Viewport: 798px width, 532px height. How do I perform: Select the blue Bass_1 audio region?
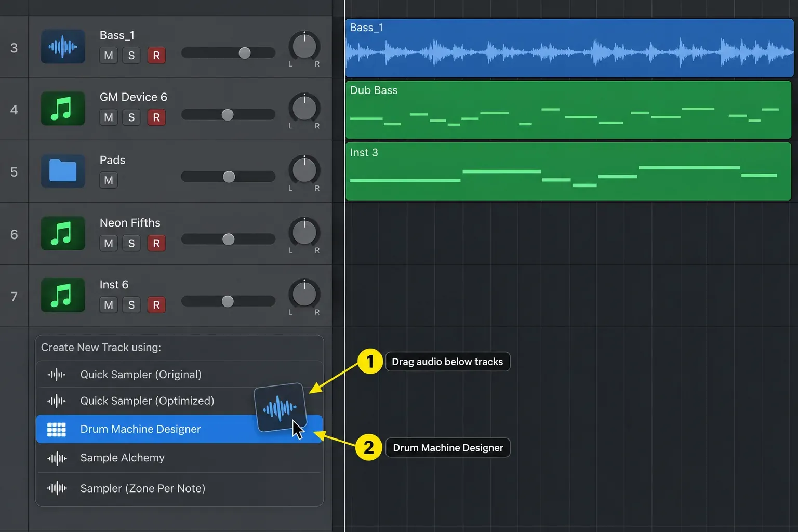[x=569, y=48]
